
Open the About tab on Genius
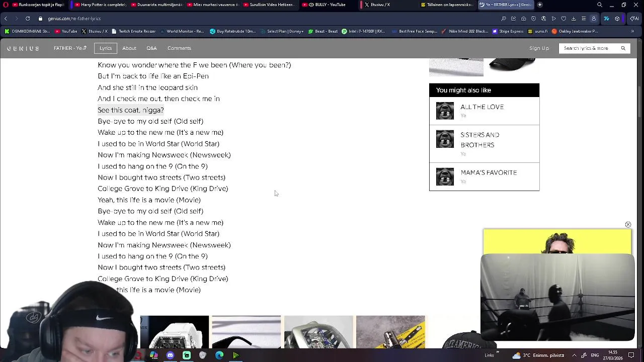point(129,48)
